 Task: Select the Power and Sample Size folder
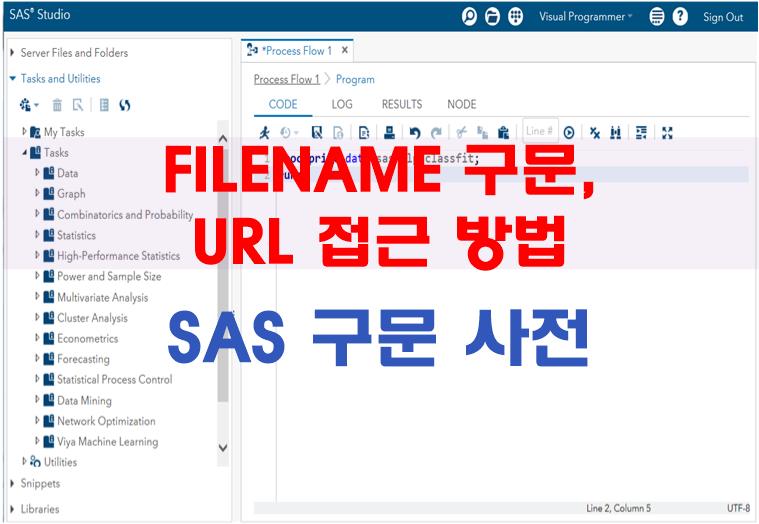tap(109, 276)
